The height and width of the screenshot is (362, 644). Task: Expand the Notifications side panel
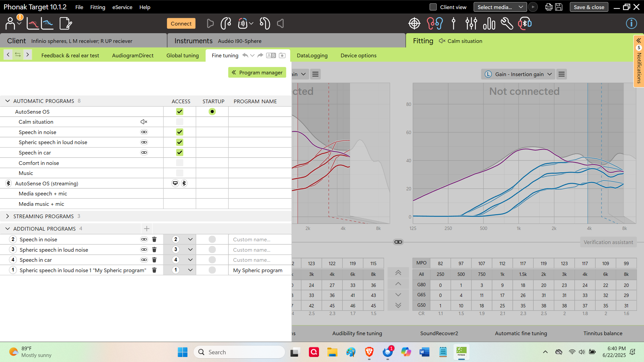(639, 61)
